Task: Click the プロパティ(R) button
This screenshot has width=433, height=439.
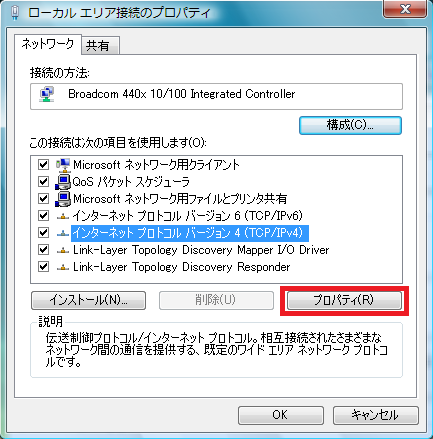Action: tap(344, 300)
